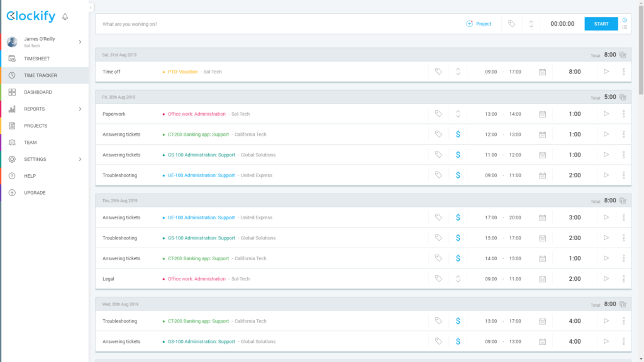Continue timer for GS-100 11:00-12:00 entry
Image resolution: width=644 pixels, height=362 pixels.
tap(606, 155)
